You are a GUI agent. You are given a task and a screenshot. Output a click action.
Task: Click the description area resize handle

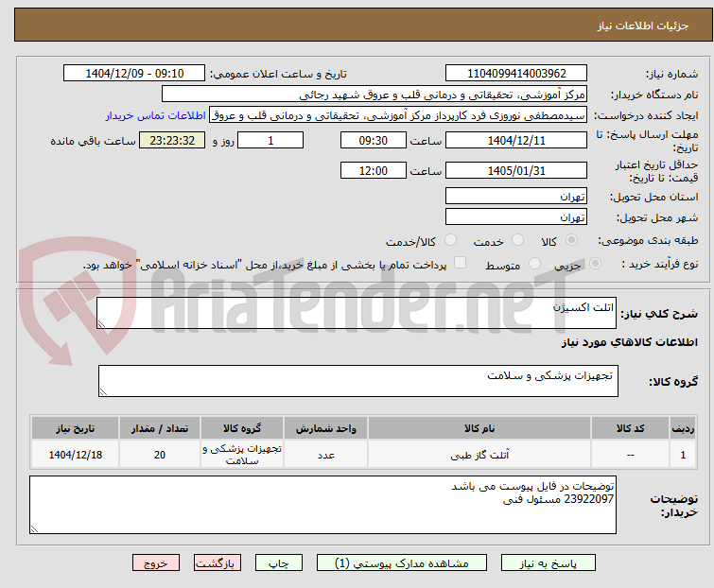point(101,323)
